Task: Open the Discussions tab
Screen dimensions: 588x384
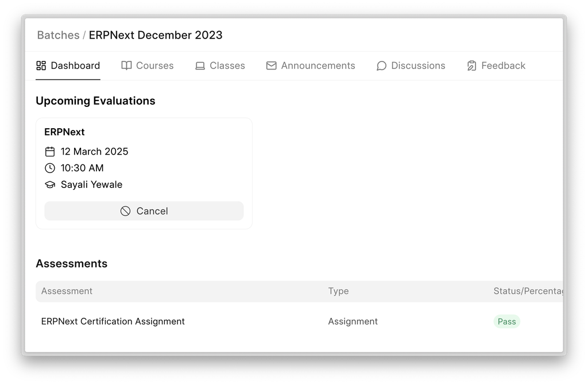Action: [417, 66]
